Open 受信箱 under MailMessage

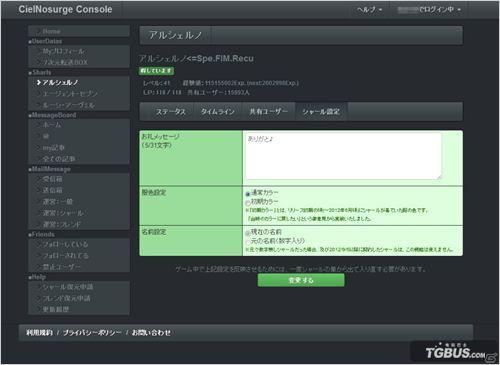(x=52, y=179)
